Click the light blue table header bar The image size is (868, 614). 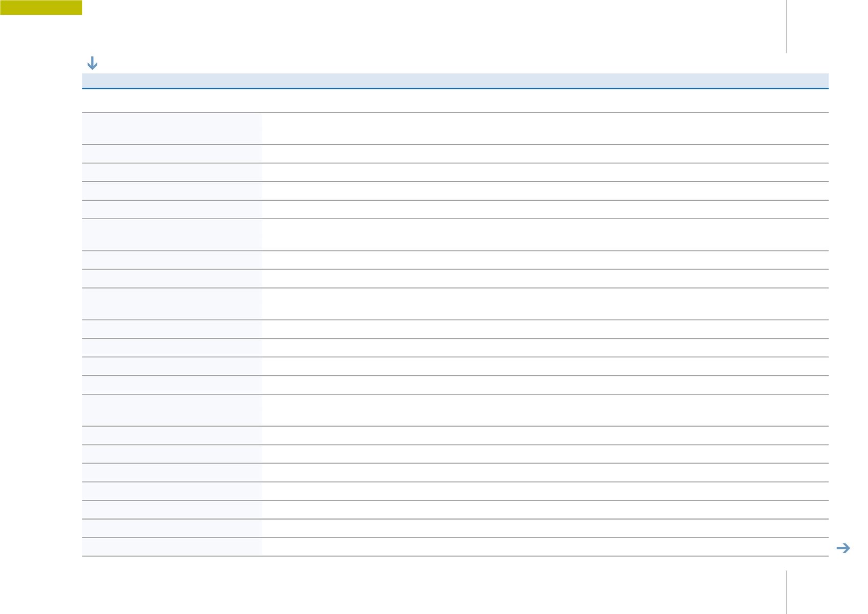pos(455,81)
